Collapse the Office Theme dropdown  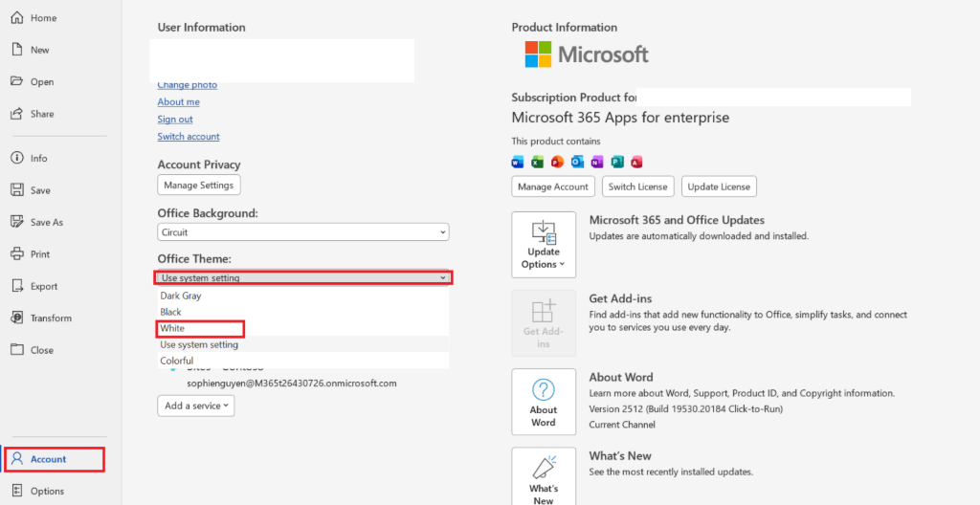pos(303,277)
